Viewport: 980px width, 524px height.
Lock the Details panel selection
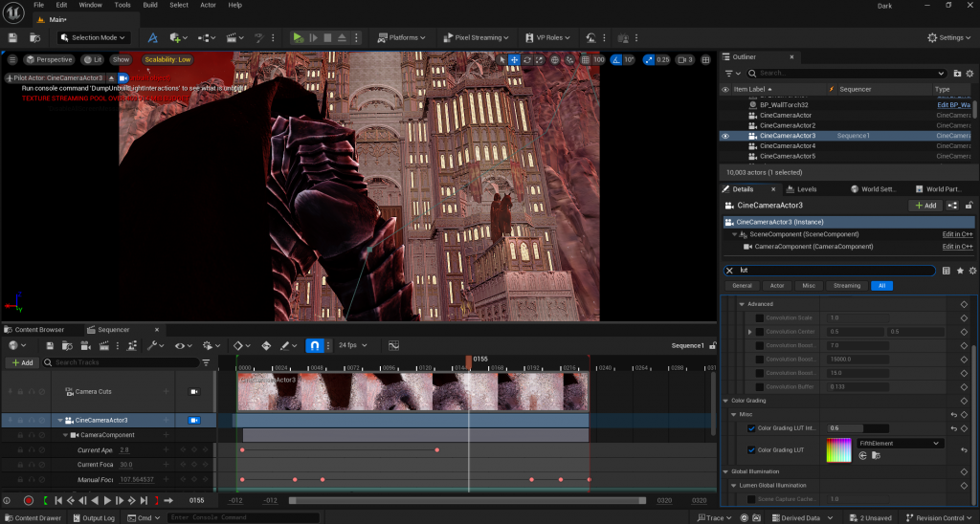click(969, 206)
